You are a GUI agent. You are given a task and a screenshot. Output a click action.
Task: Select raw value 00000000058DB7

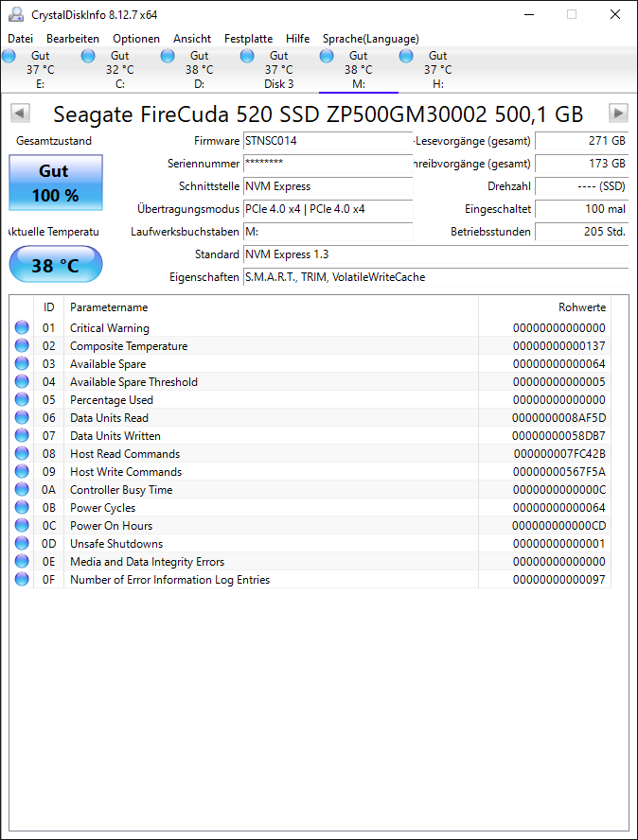tap(558, 435)
